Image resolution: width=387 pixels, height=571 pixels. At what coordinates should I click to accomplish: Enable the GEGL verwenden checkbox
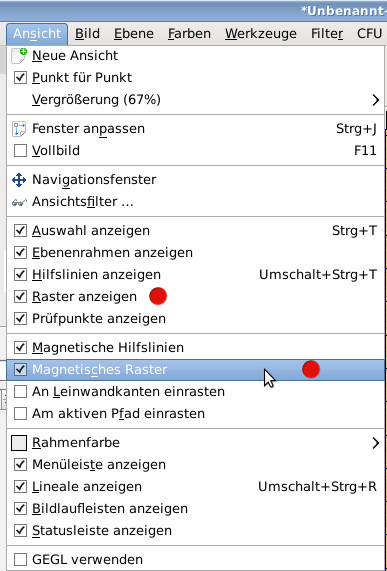pyautogui.click(x=20, y=559)
